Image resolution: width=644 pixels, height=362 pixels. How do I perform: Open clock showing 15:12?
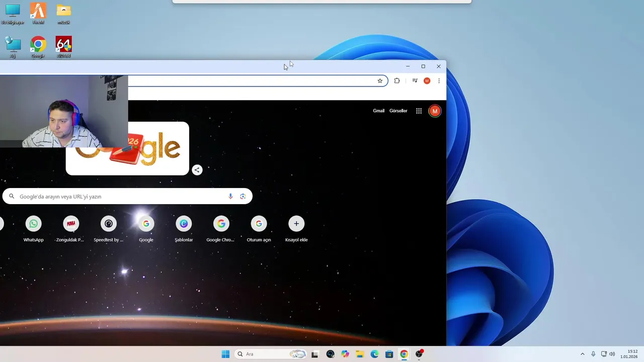(x=629, y=354)
